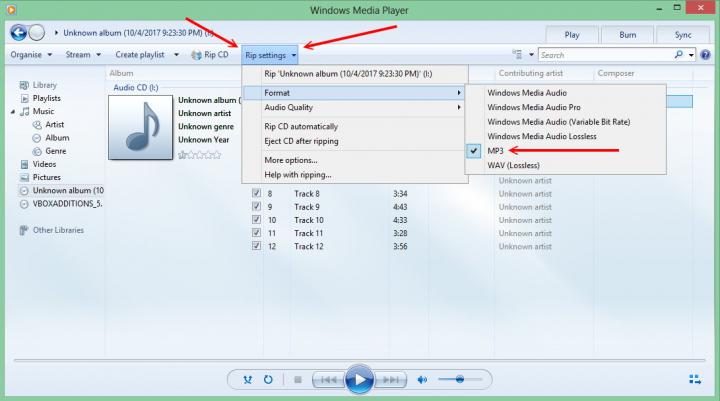
Task: Uncheck Track 12 checkbox
Action: [x=256, y=246]
